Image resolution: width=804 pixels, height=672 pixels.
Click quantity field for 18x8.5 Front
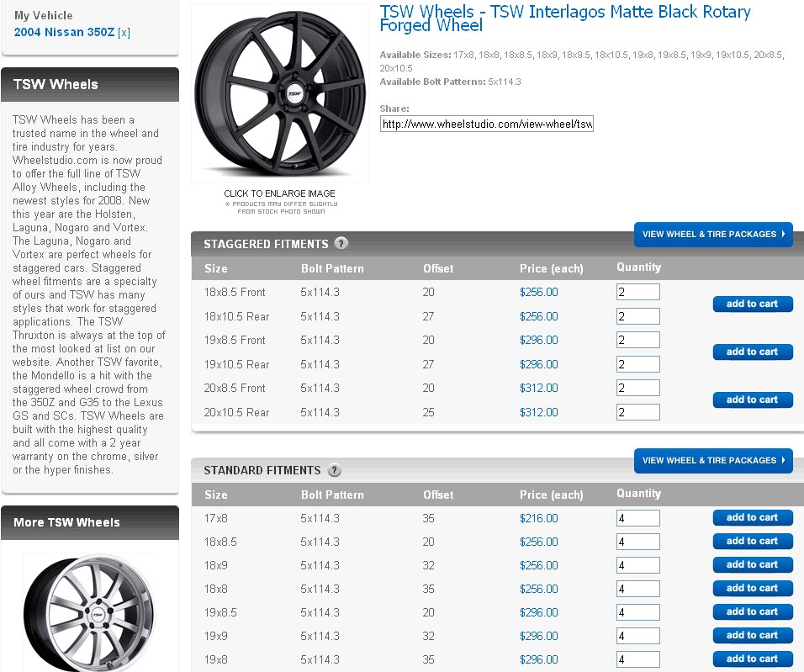point(637,293)
